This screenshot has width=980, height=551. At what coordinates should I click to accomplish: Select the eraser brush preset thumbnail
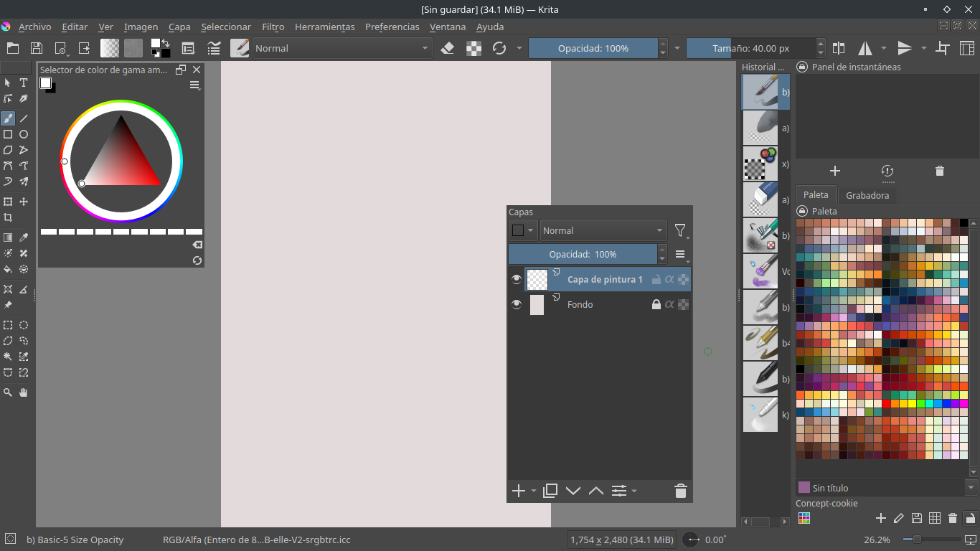[x=760, y=199]
